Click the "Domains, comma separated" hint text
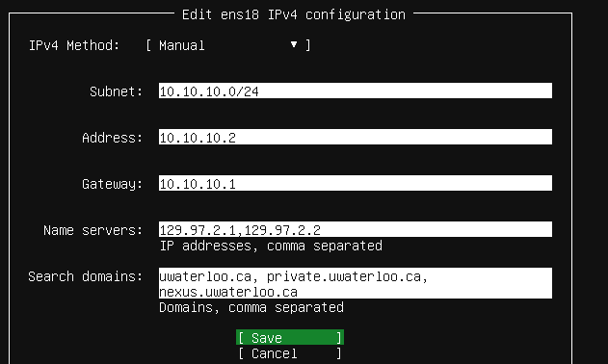Image resolution: width=608 pixels, height=364 pixels. coord(251,307)
